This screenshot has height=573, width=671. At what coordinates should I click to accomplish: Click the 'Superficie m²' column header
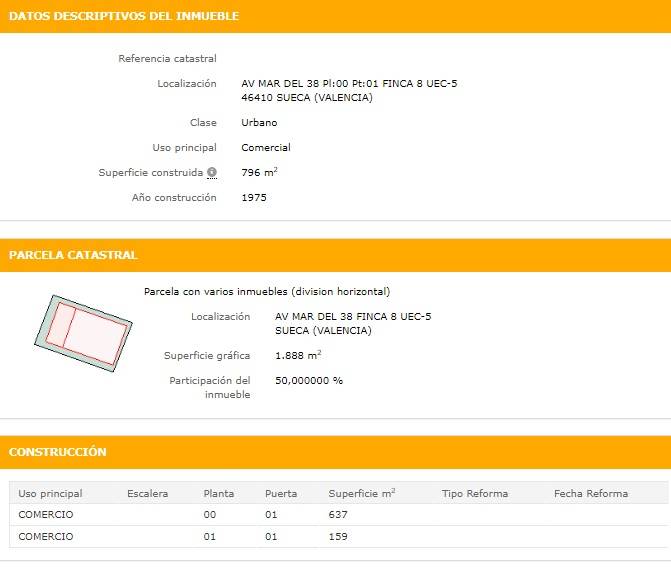coord(362,493)
